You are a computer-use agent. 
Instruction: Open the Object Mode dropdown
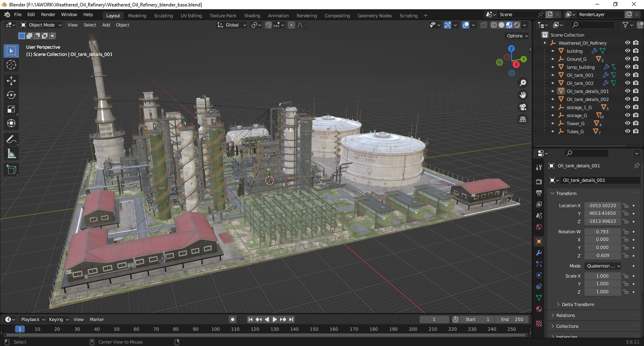pyautogui.click(x=41, y=25)
